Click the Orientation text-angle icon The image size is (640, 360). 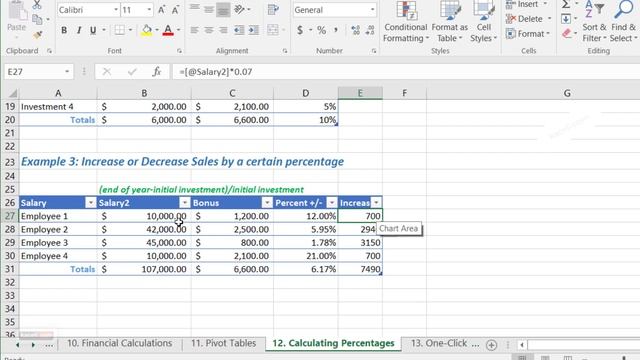[x=240, y=9]
